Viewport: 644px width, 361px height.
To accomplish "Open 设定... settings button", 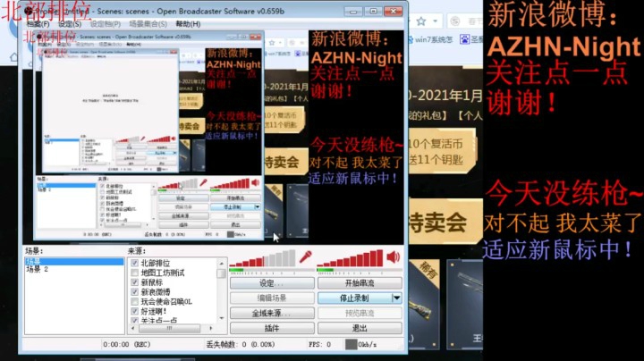I will (272, 283).
